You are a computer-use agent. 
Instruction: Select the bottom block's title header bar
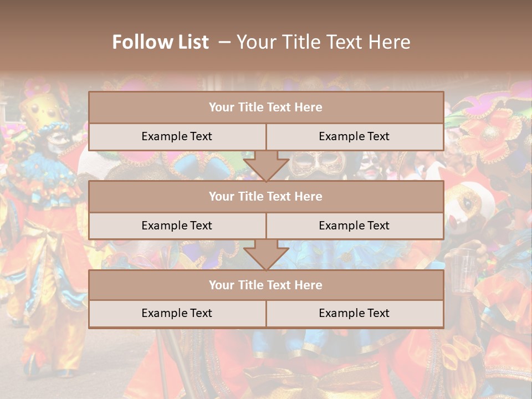[266, 285]
